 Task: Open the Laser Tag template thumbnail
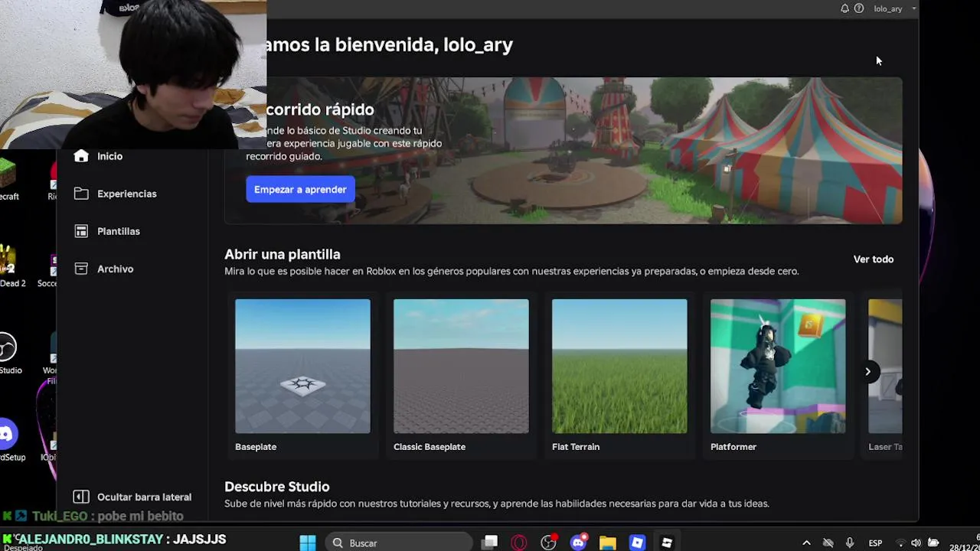[x=885, y=366]
